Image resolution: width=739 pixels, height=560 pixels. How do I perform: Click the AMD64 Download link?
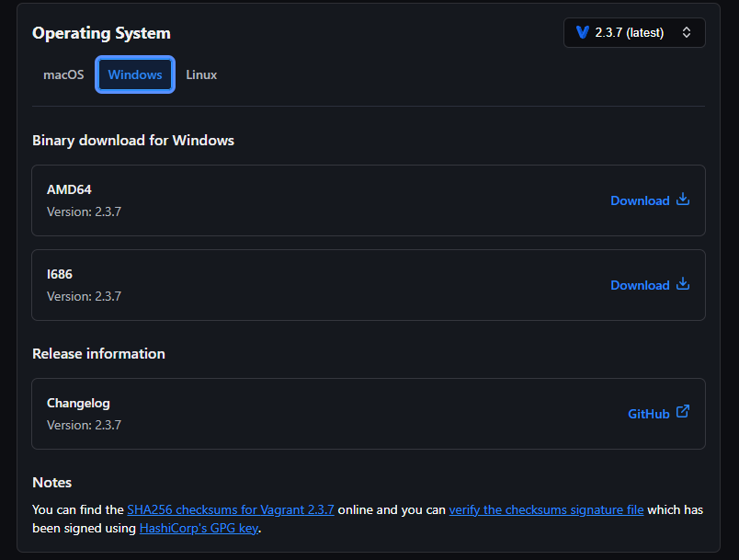click(650, 200)
